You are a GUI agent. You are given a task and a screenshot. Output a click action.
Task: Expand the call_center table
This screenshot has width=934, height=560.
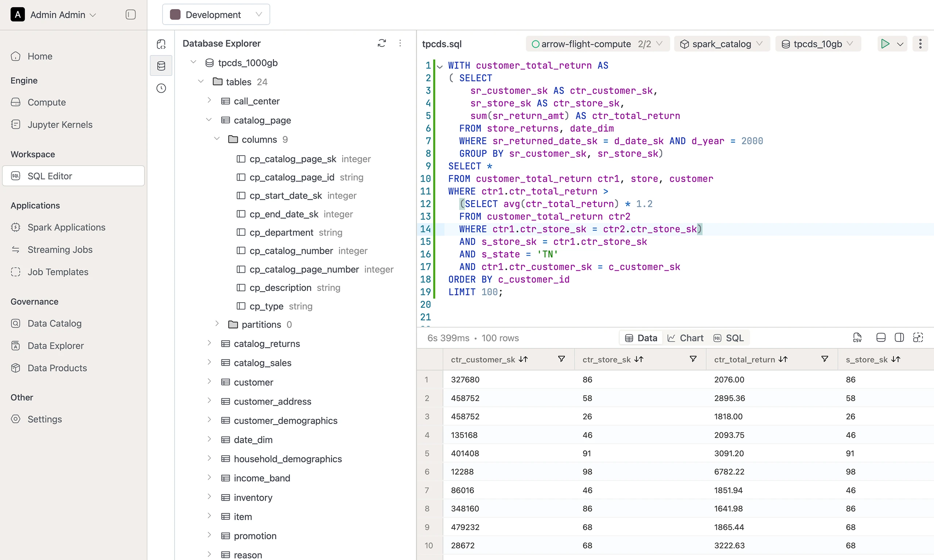pos(209,100)
